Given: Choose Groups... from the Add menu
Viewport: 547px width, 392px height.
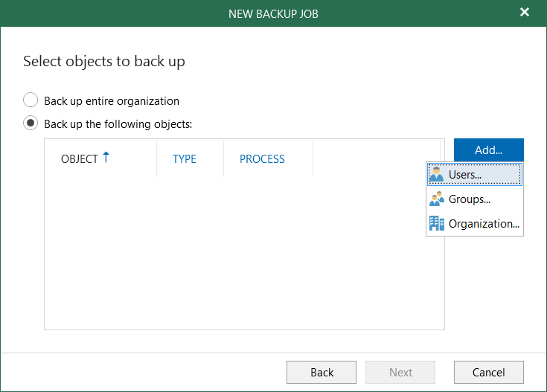Looking at the screenshot, I should (x=469, y=199).
